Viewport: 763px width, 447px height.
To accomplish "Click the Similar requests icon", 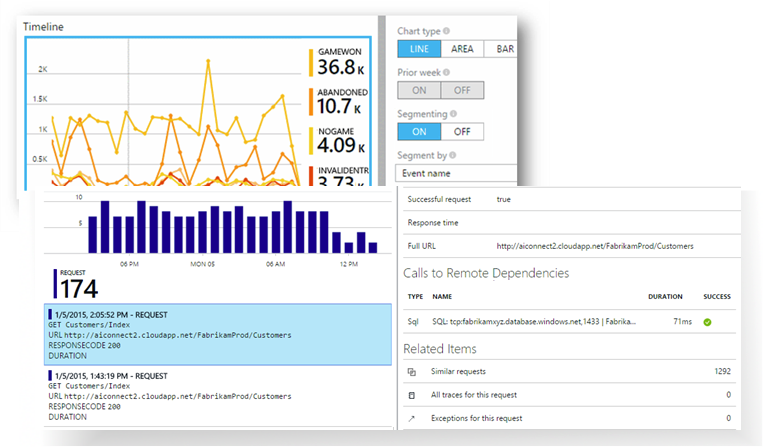I will (x=412, y=372).
